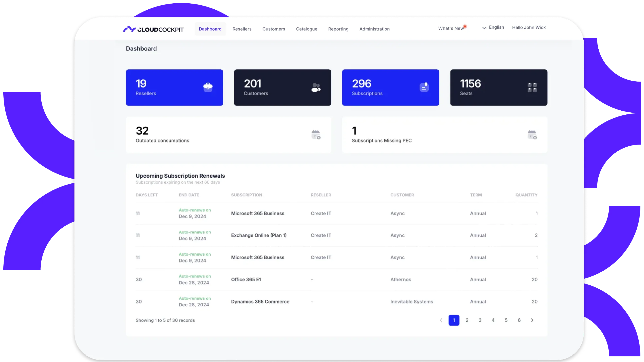Viewport: 644px width, 362px height.
Task: Click the grid icon on Seats card
Action: pos(532,87)
